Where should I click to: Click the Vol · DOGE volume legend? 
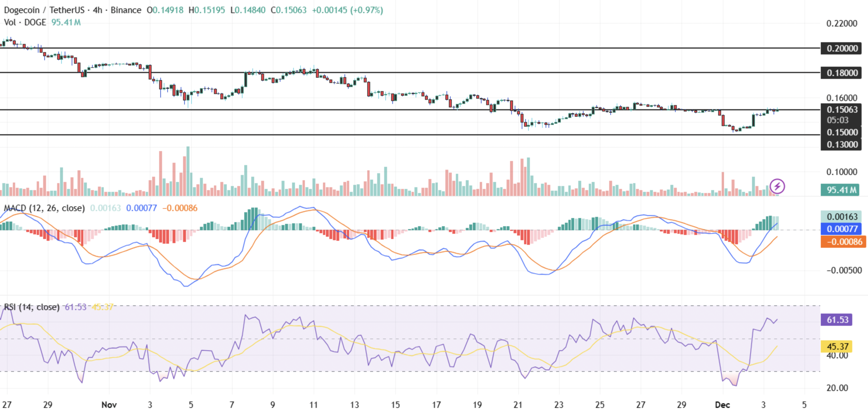point(25,22)
